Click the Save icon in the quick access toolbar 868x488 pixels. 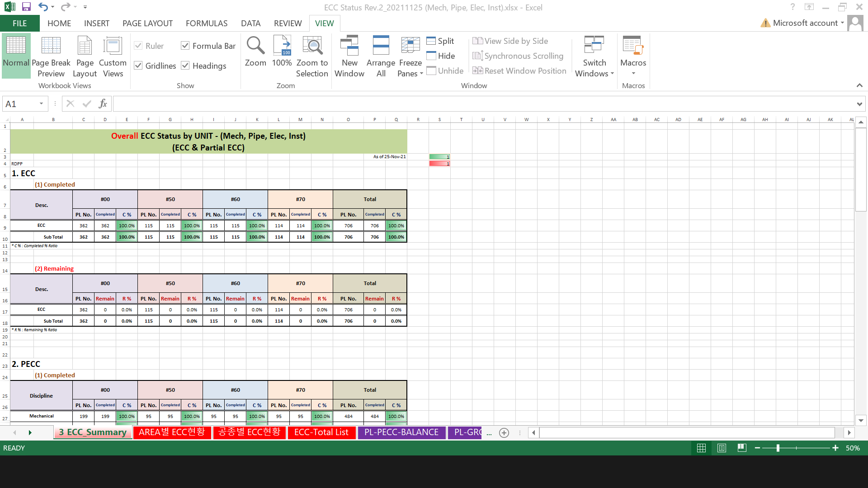[x=26, y=7]
